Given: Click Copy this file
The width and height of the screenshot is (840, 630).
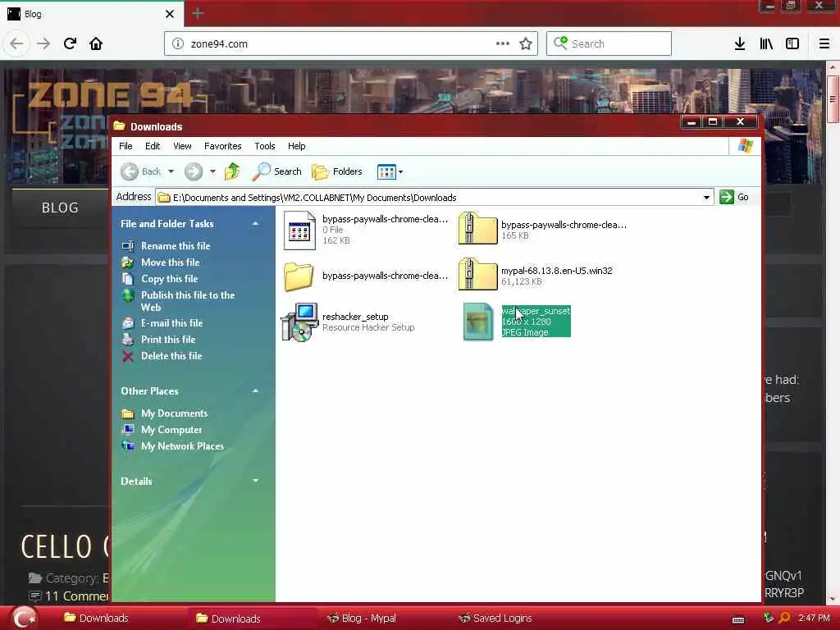Looking at the screenshot, I should coord(169,279).
